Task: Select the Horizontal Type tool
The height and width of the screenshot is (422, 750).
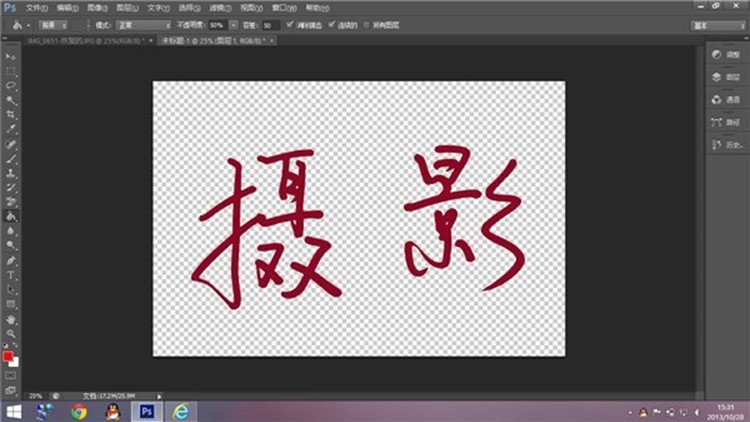Action: point(11,274)
